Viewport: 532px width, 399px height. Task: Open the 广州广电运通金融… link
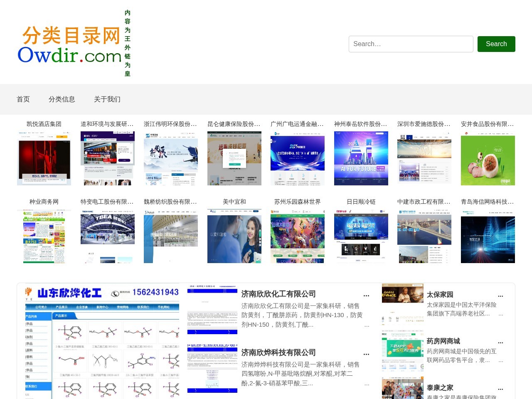pos(297,124)
